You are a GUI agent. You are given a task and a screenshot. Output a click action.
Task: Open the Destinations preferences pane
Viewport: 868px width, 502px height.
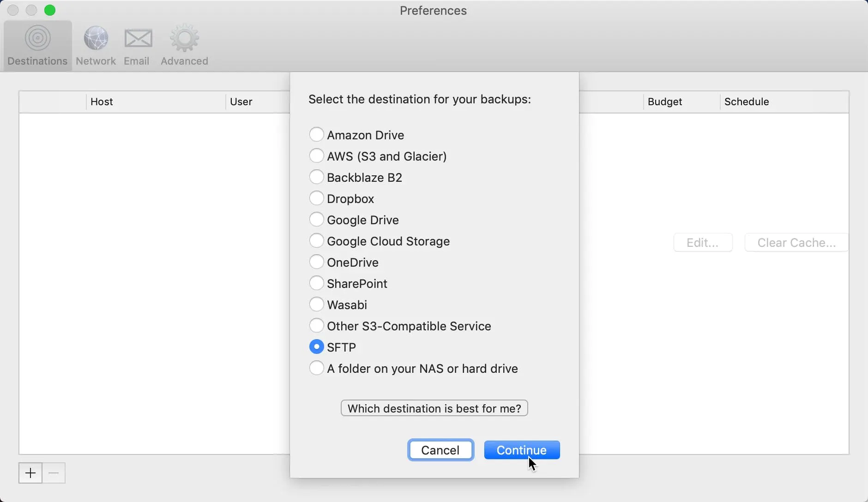coord(37,46)
